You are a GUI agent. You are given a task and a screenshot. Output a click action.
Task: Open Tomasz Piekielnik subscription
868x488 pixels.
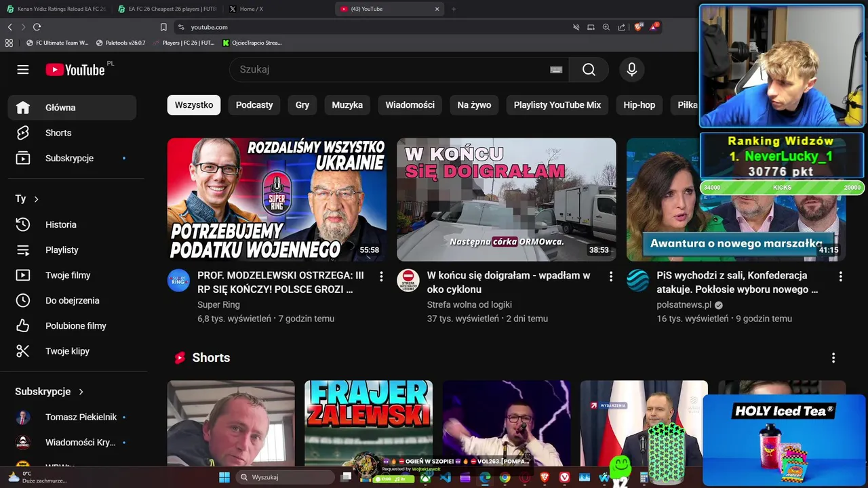click(x=73, y=417)
